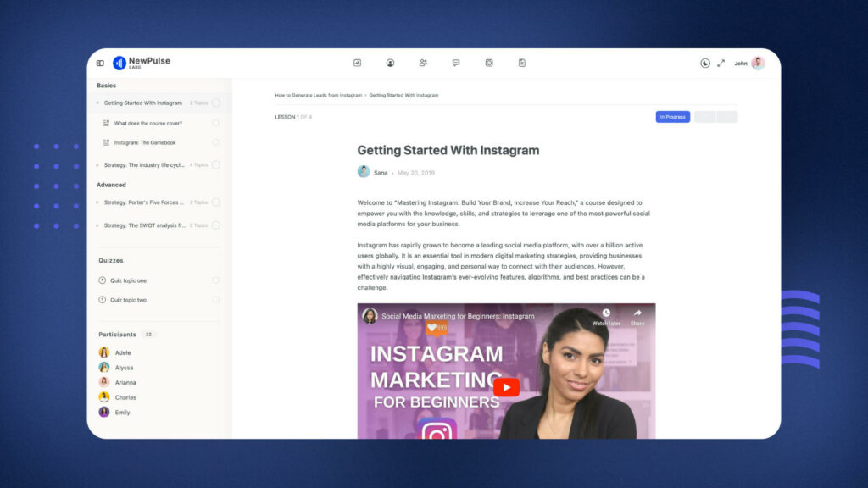Viewport: 868px width, 488px height.
Task: Click 'How to Generate Leads from Instagram' breadcrumb
Action: [318, 96]
